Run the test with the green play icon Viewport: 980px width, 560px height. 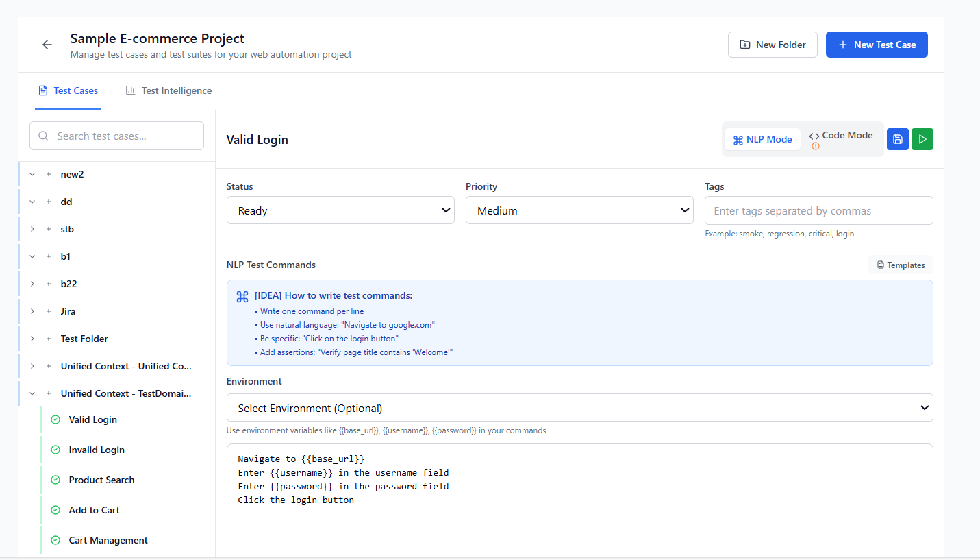tap(922, 138)
